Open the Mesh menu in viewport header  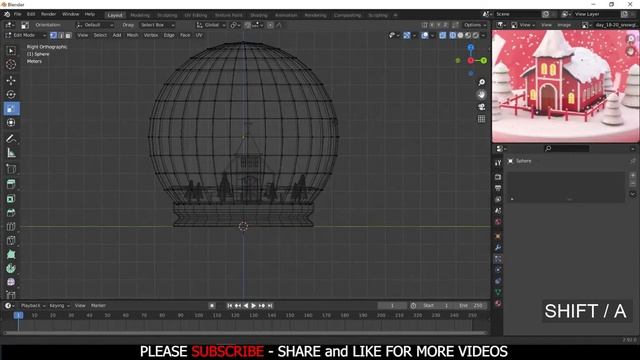132,36
